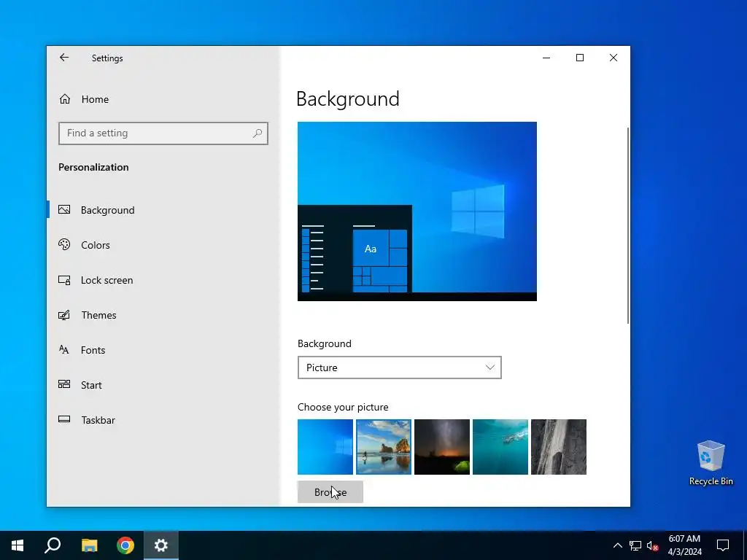747x560 pixels.
Task: Open Lock screen via its monitor icon
Action: point(64,280)
